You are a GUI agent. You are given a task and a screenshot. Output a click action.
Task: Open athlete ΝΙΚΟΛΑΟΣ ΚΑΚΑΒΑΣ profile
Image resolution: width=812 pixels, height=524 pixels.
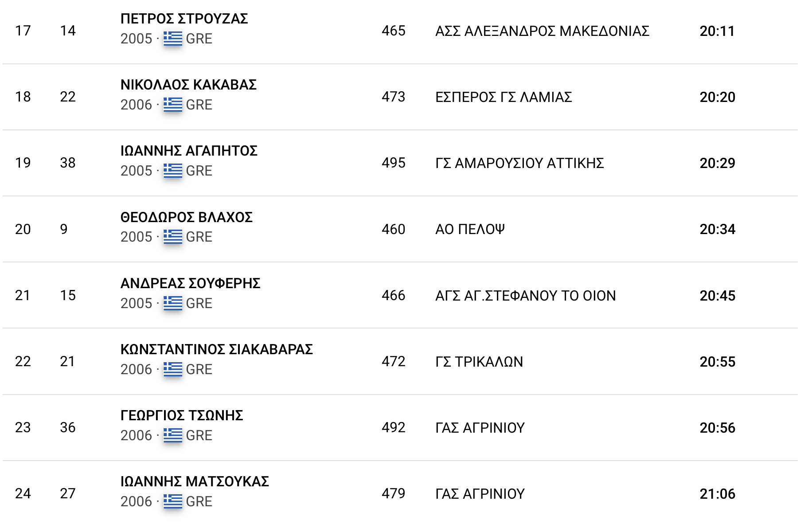coord(188,85)
